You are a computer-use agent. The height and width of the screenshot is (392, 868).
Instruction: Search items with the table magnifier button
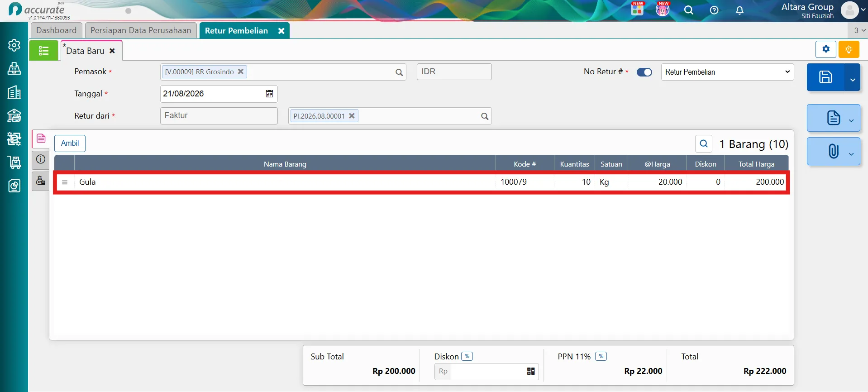click(704, 143)
